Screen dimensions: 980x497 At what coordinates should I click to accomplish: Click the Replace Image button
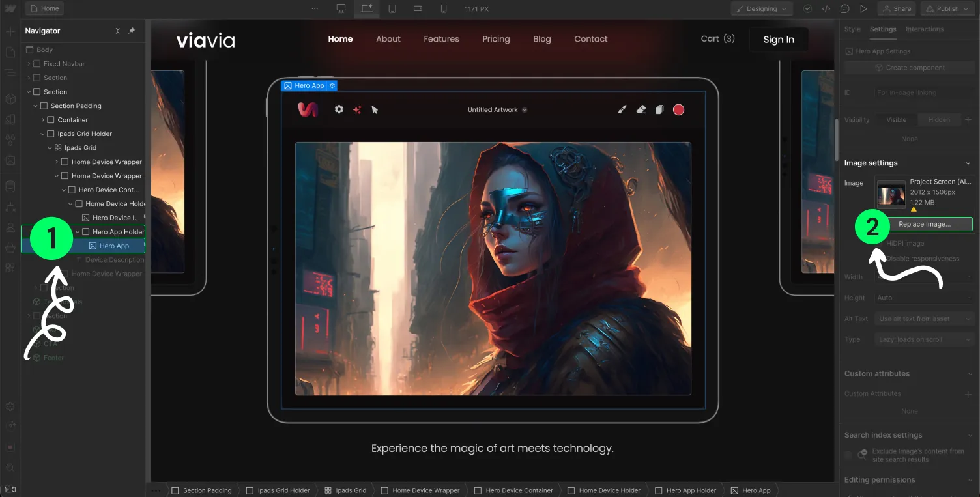click(924, 224)
